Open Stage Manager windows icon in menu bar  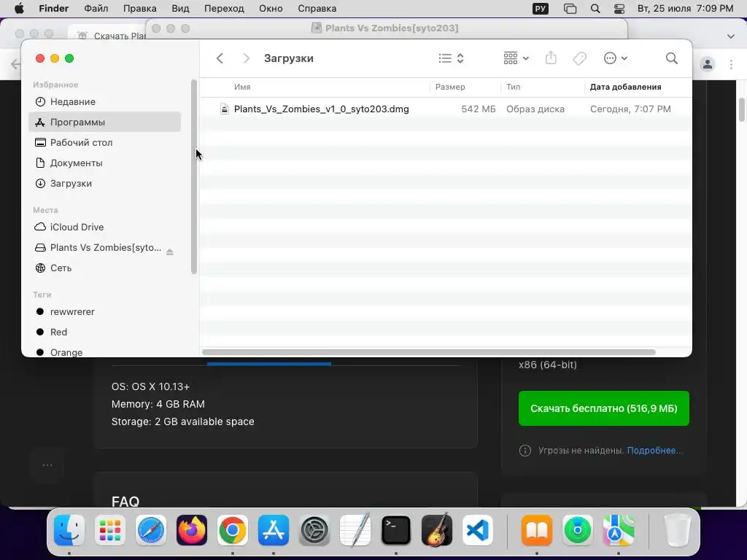pyautogui.click(x=570, y=9)
